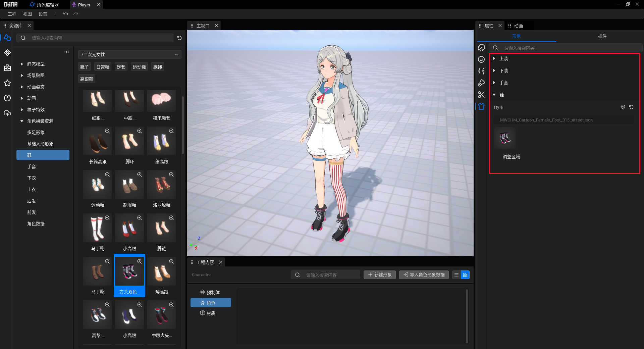This screenshot has width=644, height=349.
Task: Switch to the 动画 panel tab
Action: click(519, 26)
